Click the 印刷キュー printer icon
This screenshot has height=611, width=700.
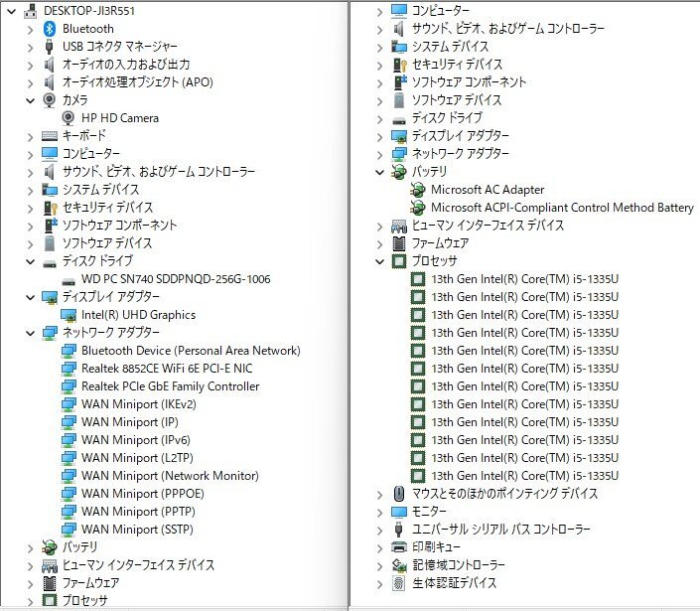399,546
